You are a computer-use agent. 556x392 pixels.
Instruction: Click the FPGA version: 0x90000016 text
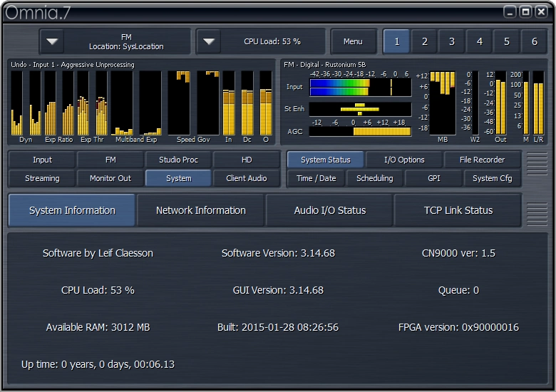tap(458, 327)
